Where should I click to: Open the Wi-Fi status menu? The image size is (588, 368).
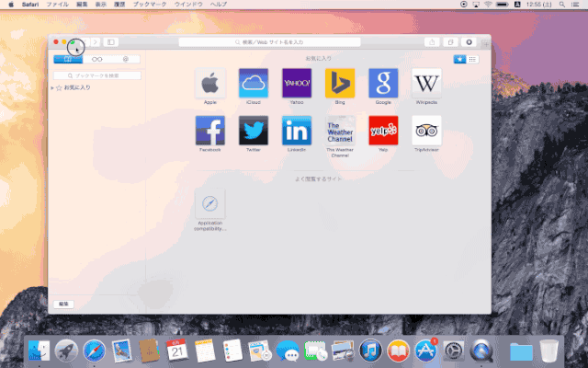(x=488, y=5)
